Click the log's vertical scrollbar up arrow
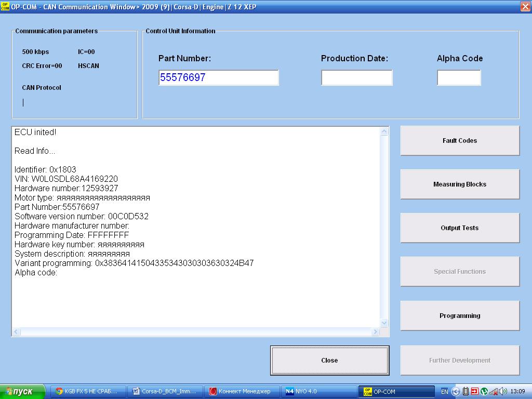The image size is (532, 399). tap(384, 131)
